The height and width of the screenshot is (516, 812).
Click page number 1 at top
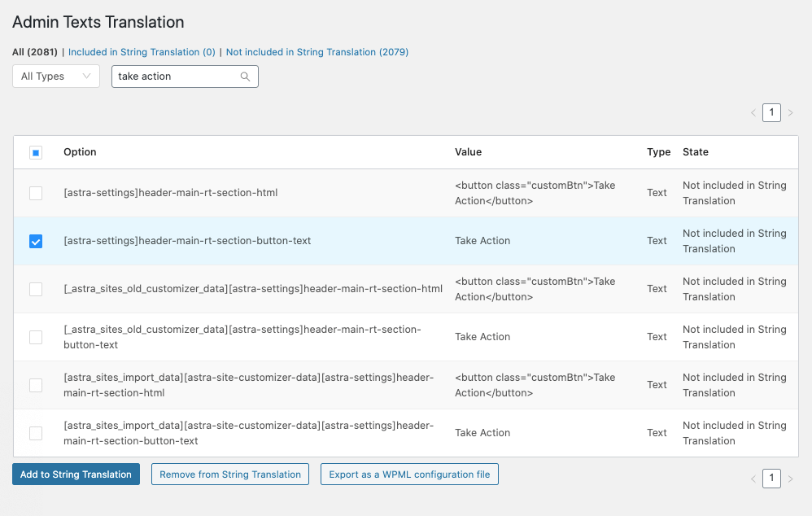[771, 112]
